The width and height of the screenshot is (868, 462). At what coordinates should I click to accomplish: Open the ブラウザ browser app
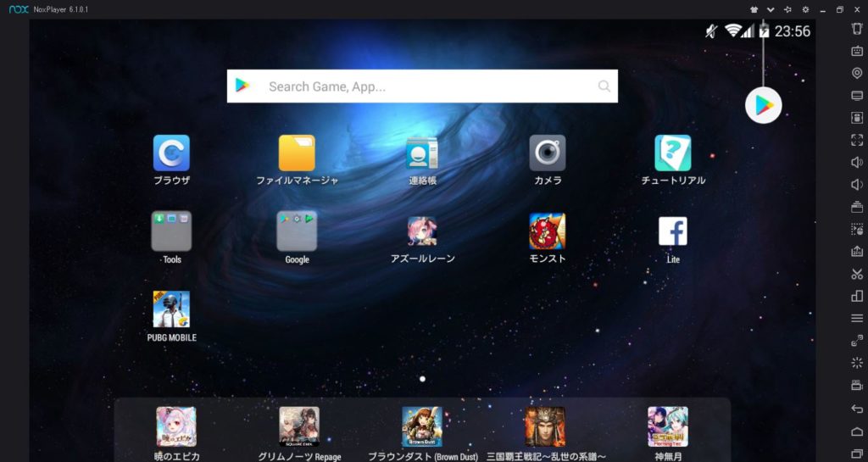[x=171, y=153]
